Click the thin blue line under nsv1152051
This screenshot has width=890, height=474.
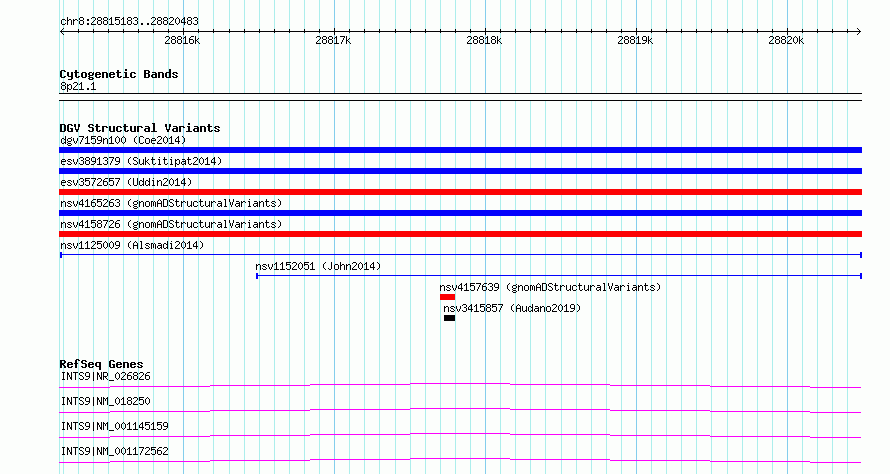(x=559, y=276)
